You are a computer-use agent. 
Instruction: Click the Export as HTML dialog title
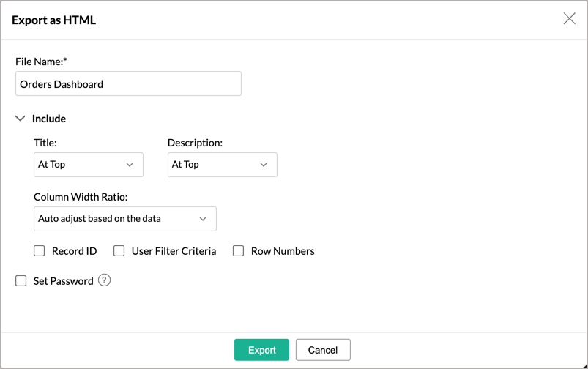(x=53, y=20)
